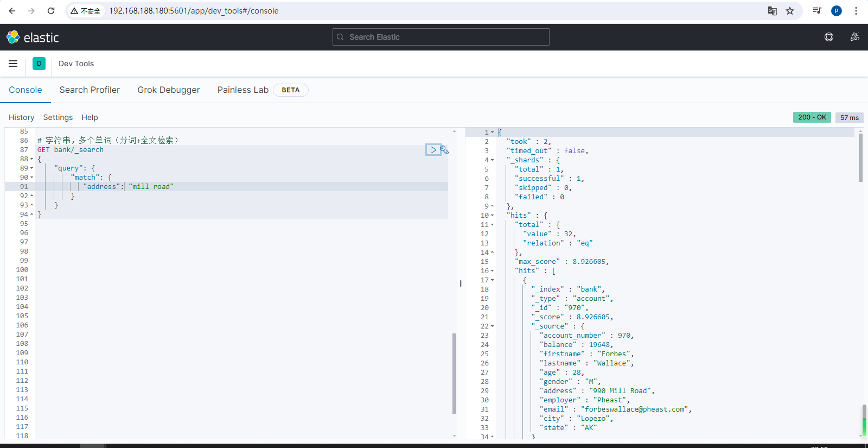Click the "firstname" : "Forbes" line

coord(586,354)
